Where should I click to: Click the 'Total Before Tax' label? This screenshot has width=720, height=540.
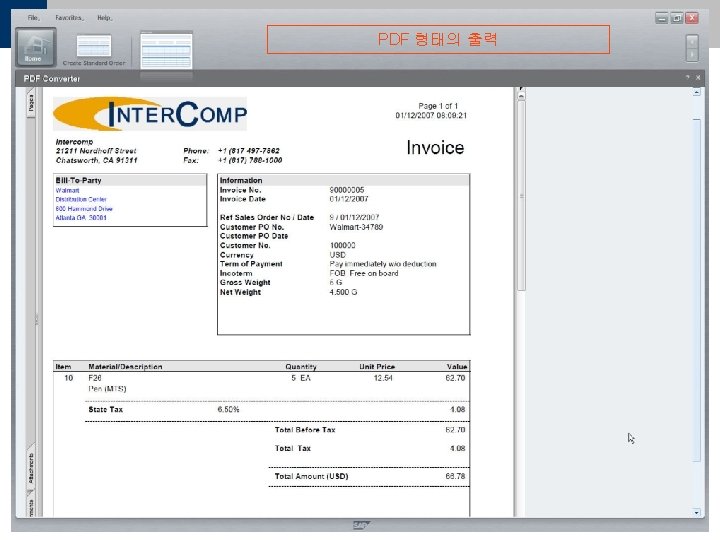(x=305, y=430)
